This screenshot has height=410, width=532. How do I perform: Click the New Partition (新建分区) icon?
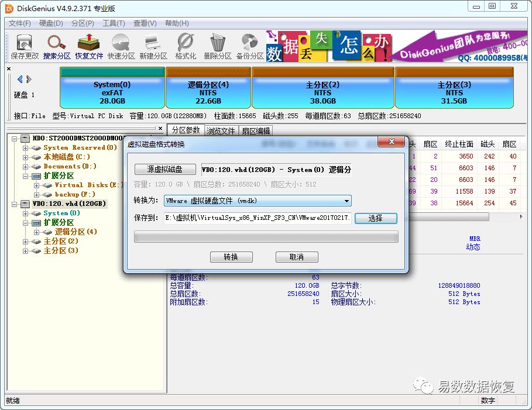[153, 46]
